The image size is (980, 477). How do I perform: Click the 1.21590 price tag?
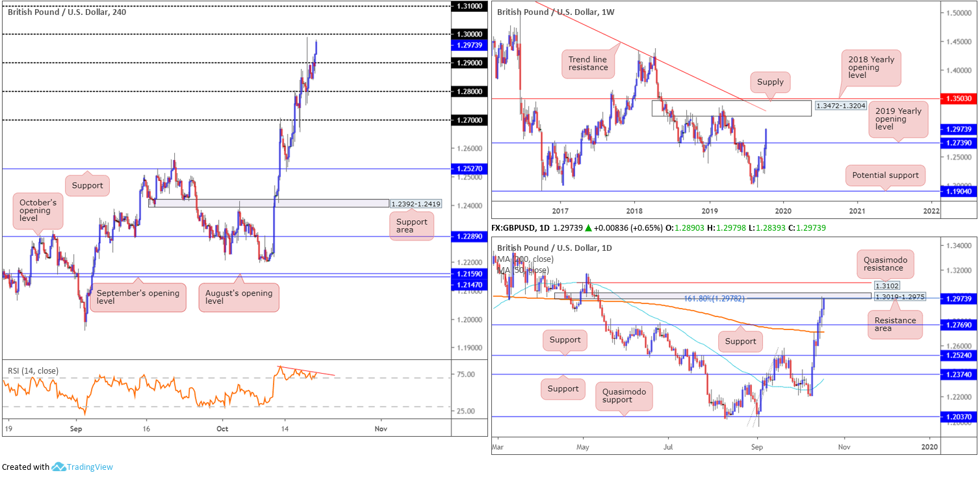pos(469,274)
